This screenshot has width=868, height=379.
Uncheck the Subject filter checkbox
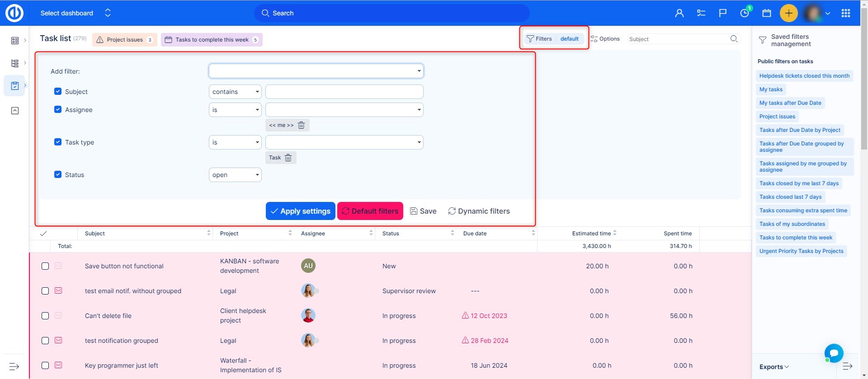[58, 91]
